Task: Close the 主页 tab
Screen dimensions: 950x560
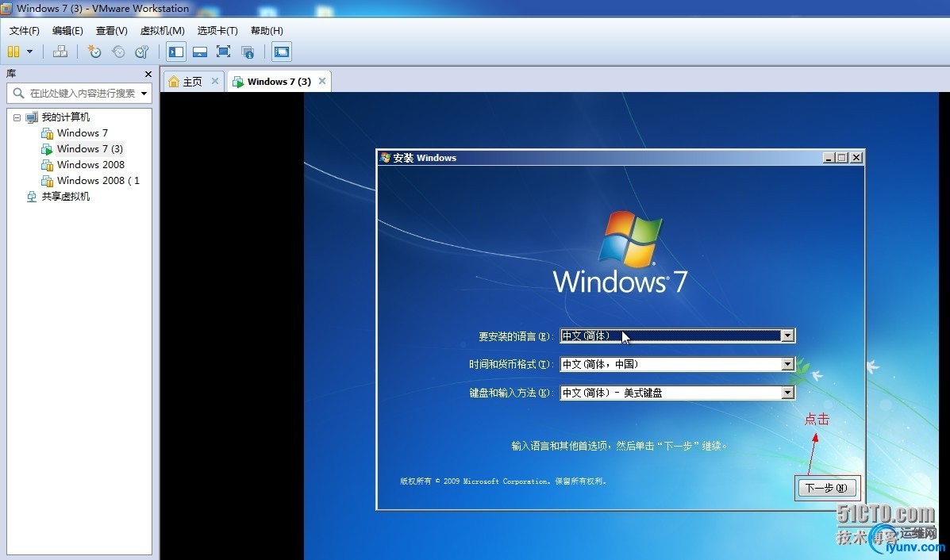Action: (214, 81)
